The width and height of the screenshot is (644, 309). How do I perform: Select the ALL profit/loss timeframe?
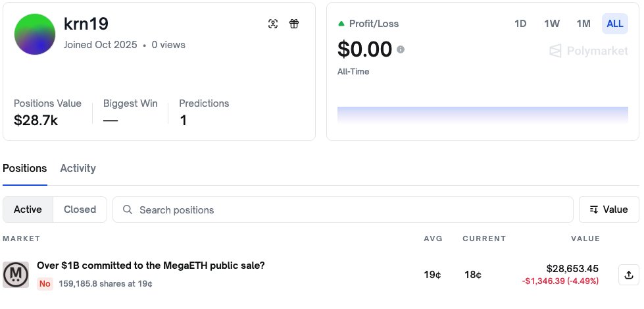click(615, 24)
